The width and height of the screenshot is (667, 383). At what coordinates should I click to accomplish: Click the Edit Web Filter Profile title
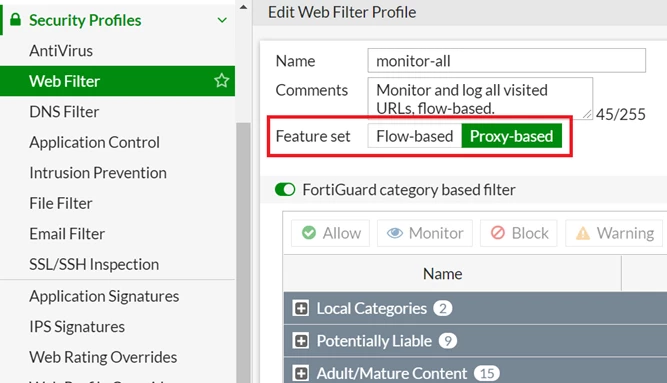[342, 12]
